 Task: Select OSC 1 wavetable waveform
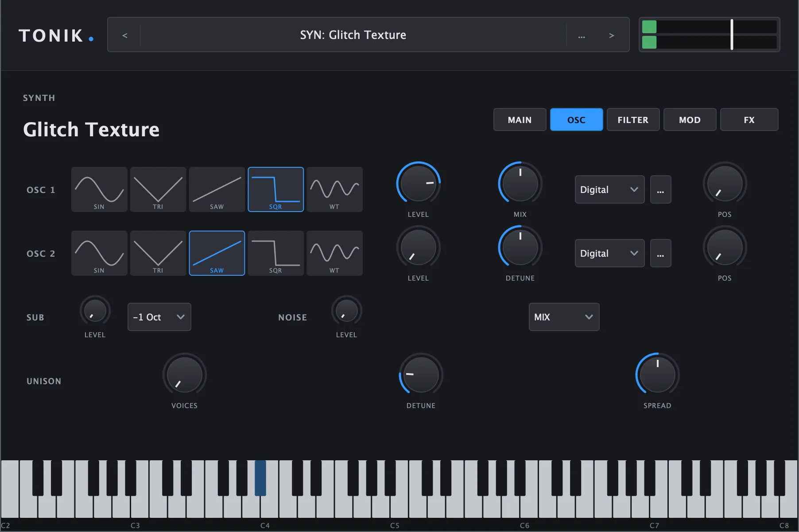point(334,189)
